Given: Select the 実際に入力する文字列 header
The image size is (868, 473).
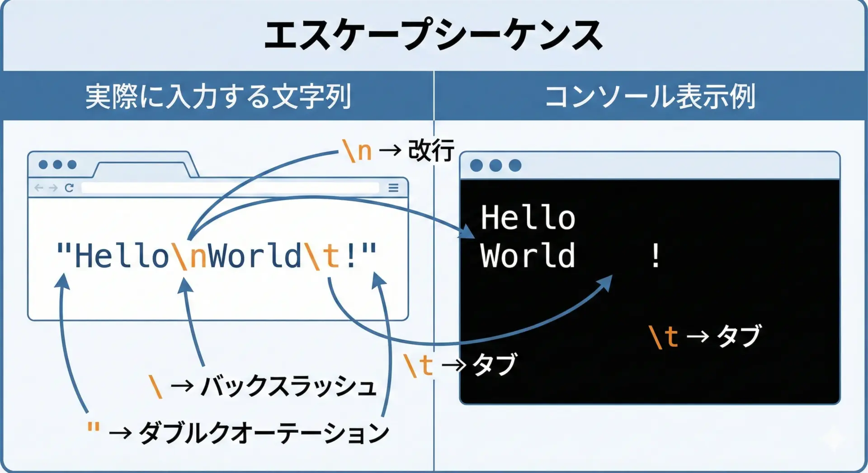Looking at the screenshot, I should pos(218,96).
